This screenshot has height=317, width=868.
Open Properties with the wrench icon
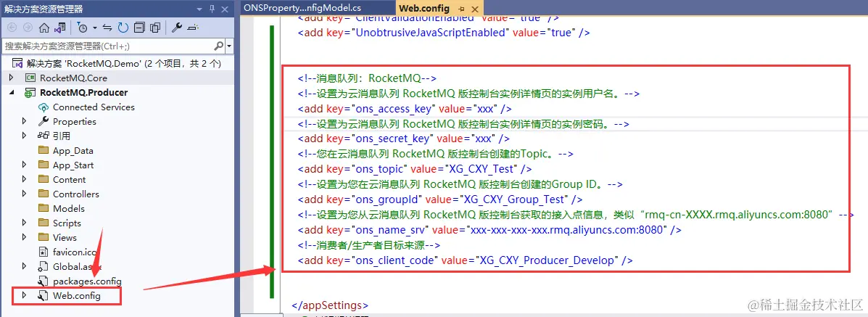click(177, 27)
